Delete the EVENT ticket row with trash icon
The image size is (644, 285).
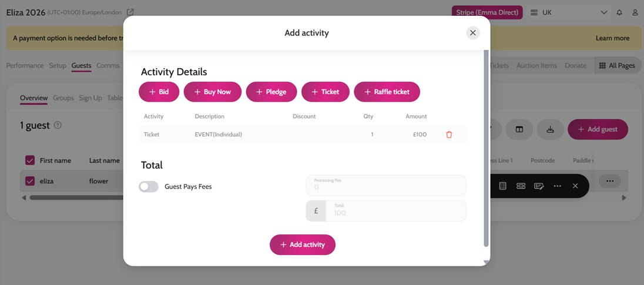[449, 135]
